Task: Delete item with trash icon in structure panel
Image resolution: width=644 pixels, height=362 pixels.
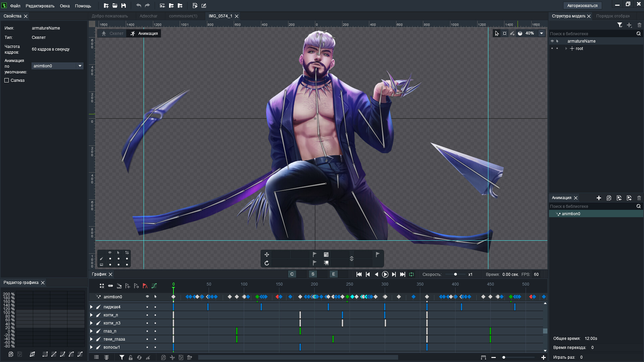Action: pos(639,25)
